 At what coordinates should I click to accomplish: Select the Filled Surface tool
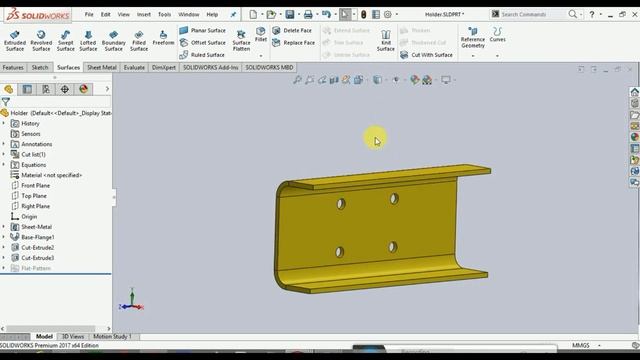pos(139,40)
